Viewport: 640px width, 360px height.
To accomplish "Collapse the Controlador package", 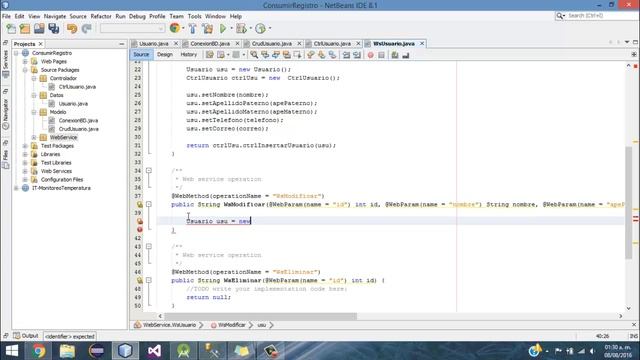I will (34, 78).
